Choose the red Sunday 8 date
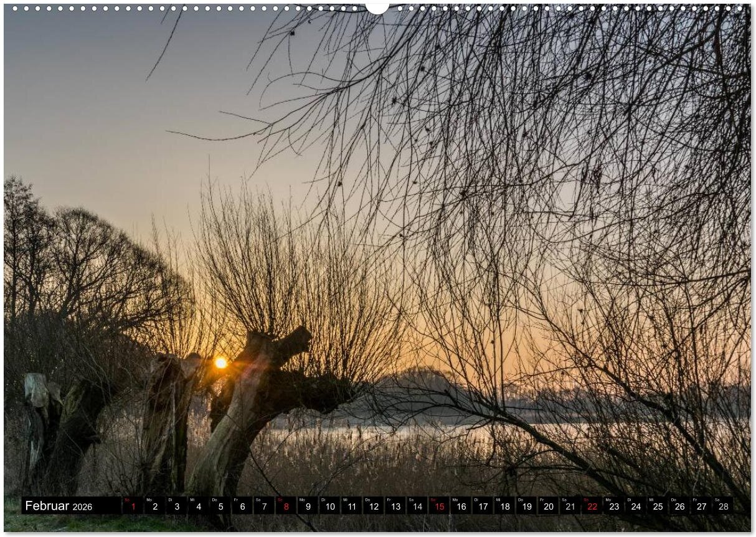756x537 pixels. click(x=286, y=506)
